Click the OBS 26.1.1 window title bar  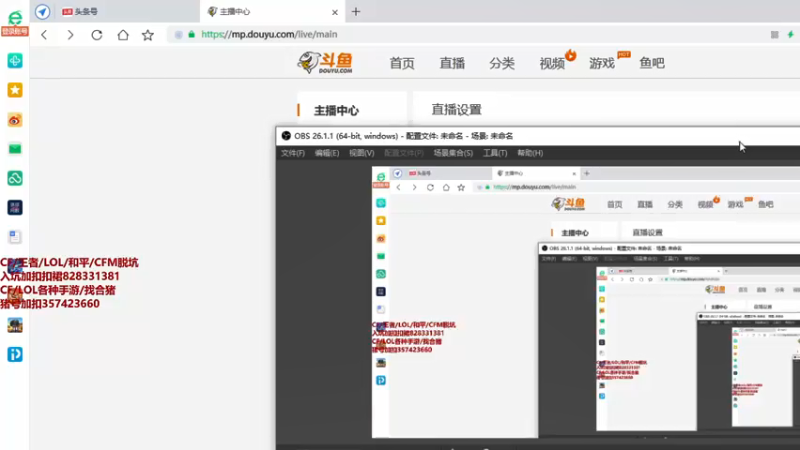point(538,136)
